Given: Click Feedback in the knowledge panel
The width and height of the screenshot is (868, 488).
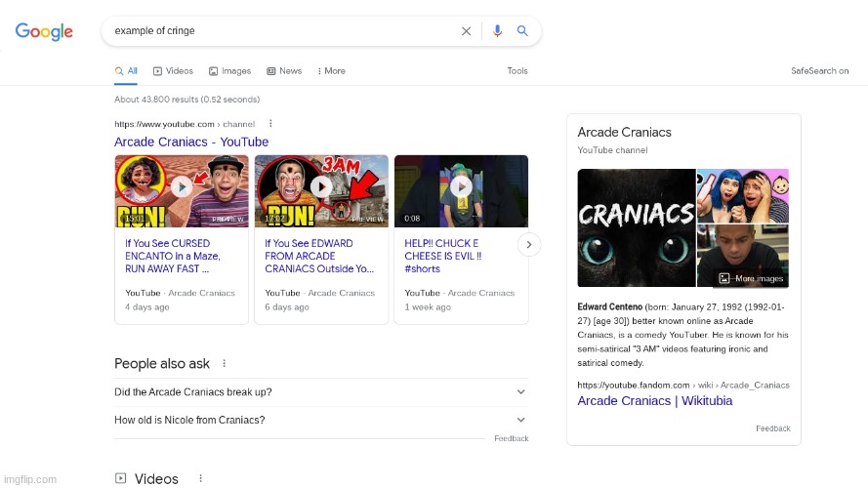Looking at the screenshot, I should (772, 428).
